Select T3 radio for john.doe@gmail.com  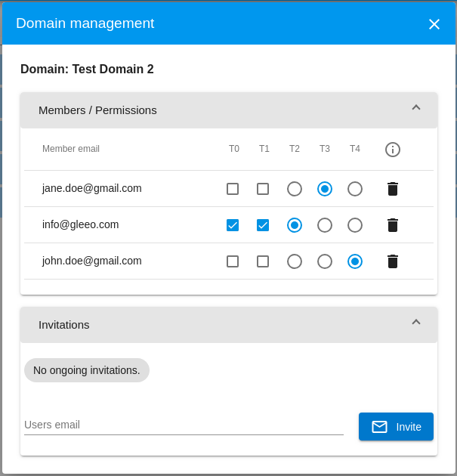pos(325,261)
